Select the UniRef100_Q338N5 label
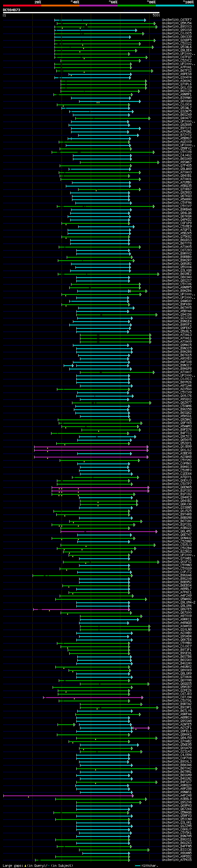 (x=177, y=507)
